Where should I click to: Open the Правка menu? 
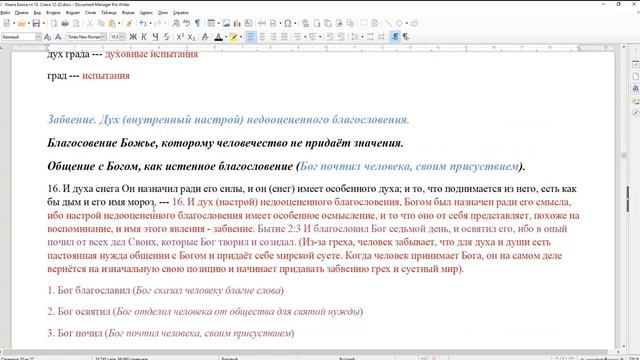coord(21,13)
